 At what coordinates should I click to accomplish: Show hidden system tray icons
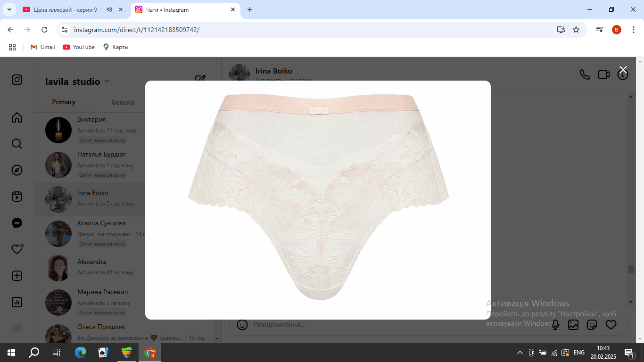point(520,353)
